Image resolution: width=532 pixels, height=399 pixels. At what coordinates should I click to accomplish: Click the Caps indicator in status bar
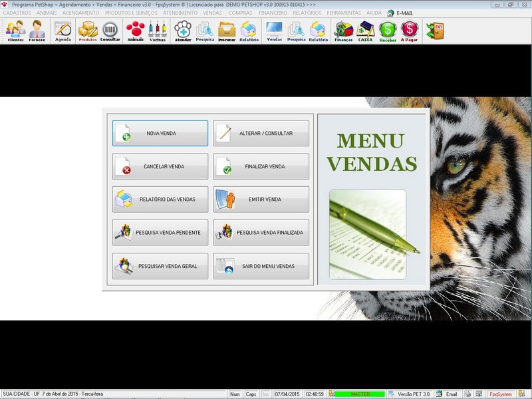[251, 394]
